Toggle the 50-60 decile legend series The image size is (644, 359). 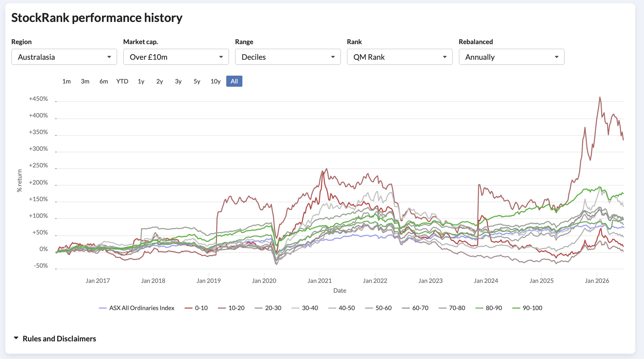click(378, 308)
